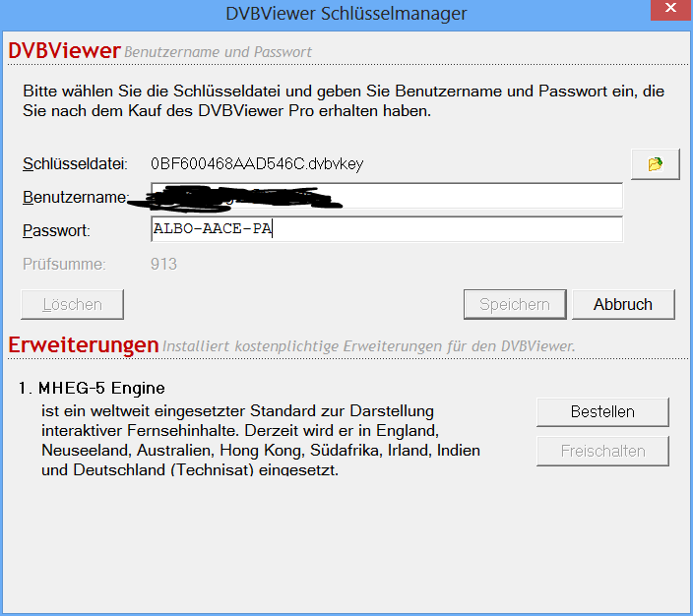
Task: Close the Schlüsselmanager window
Action: pyautogui.click(x=671, y=9)
